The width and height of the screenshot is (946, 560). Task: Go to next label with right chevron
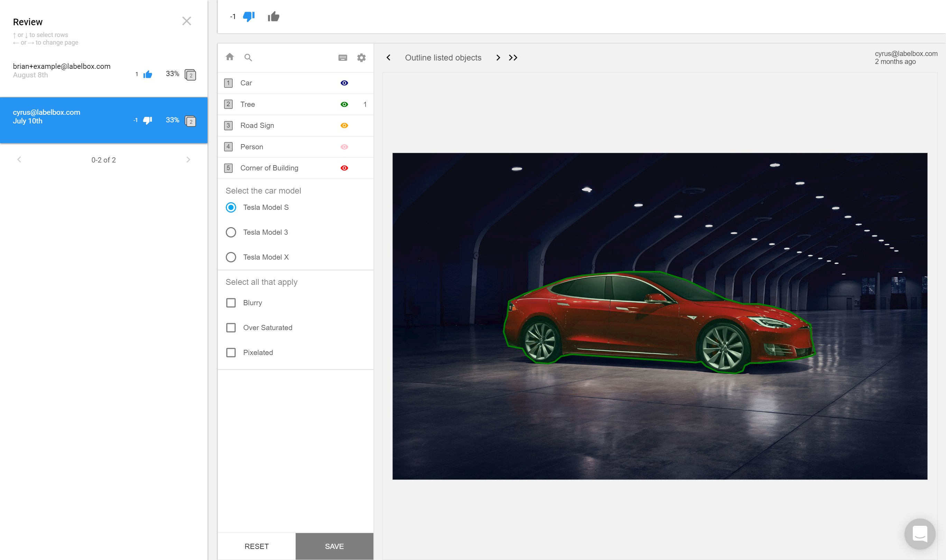(498, 58)
